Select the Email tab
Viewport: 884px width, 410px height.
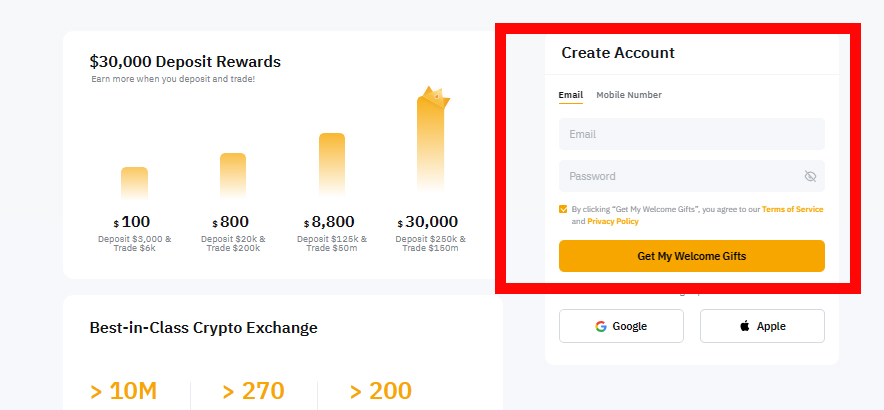(571, 95)
